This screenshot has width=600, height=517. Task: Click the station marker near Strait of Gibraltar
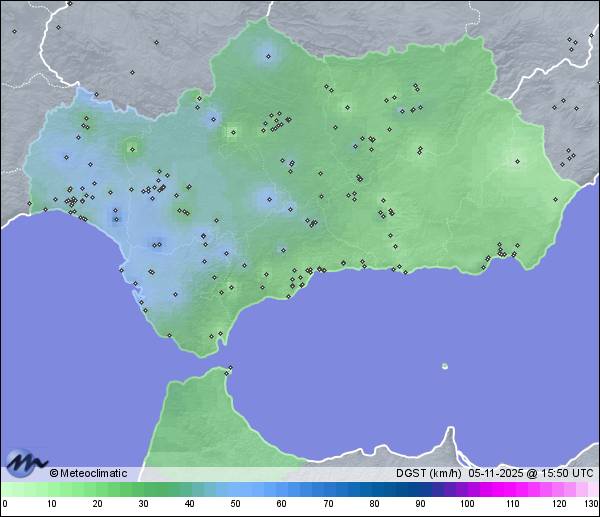(229, 369)
